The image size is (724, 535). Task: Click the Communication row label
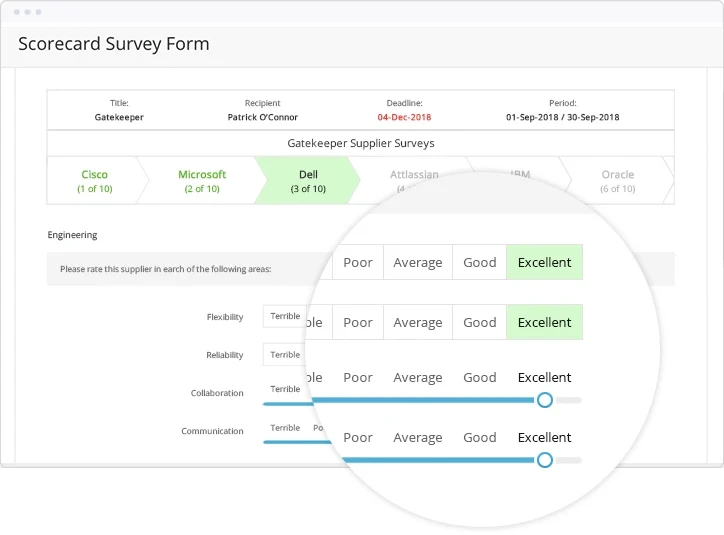(x=212, y=431)
